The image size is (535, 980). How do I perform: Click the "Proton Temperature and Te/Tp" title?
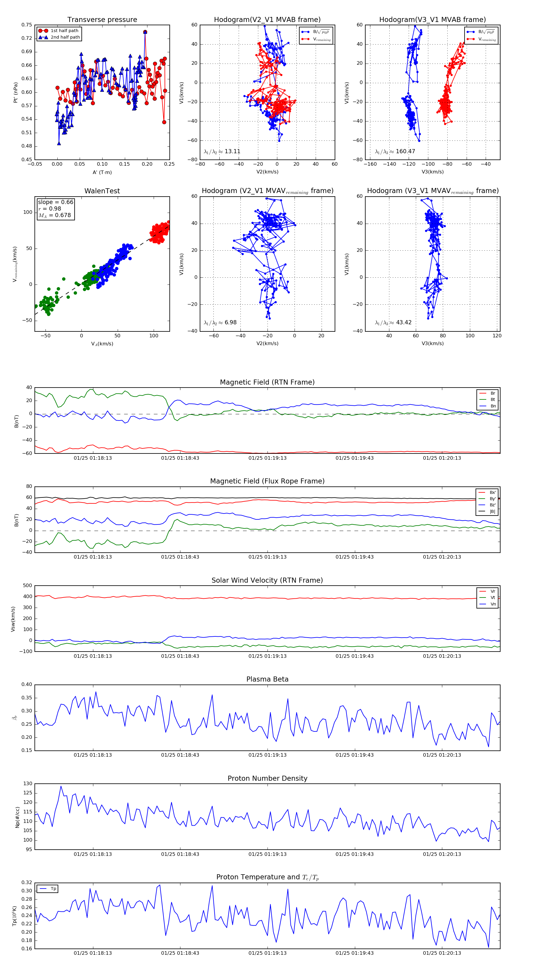click(267, 877)
